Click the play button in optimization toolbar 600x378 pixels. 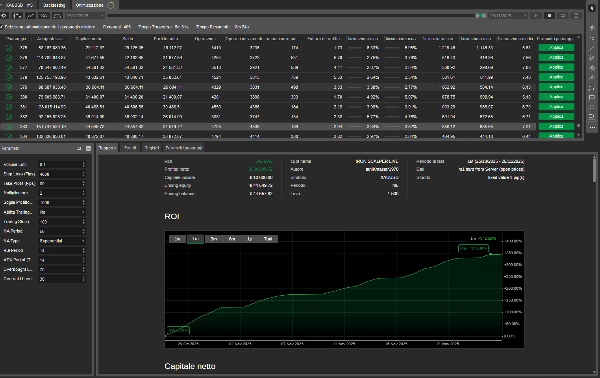pos(536,16)
